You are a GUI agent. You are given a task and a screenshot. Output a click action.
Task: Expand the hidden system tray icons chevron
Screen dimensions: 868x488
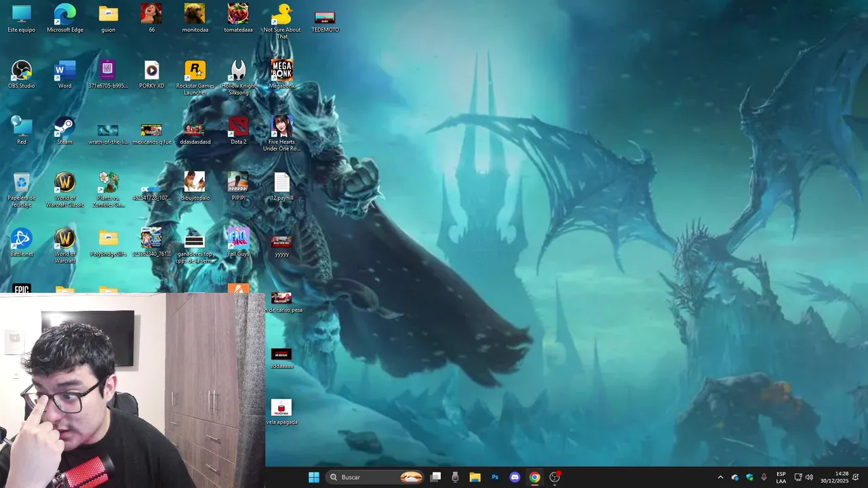[720, 477]
